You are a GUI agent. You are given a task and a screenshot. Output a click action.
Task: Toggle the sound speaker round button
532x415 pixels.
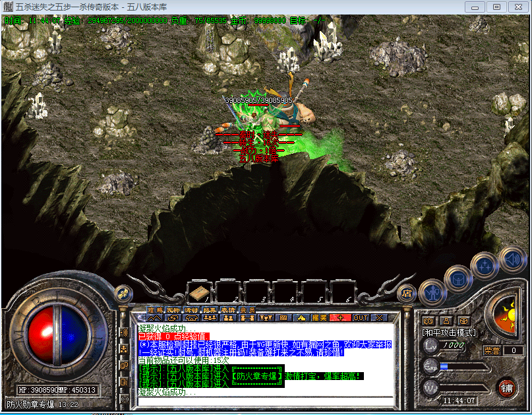pyautogui.click(x=512, y=259)
